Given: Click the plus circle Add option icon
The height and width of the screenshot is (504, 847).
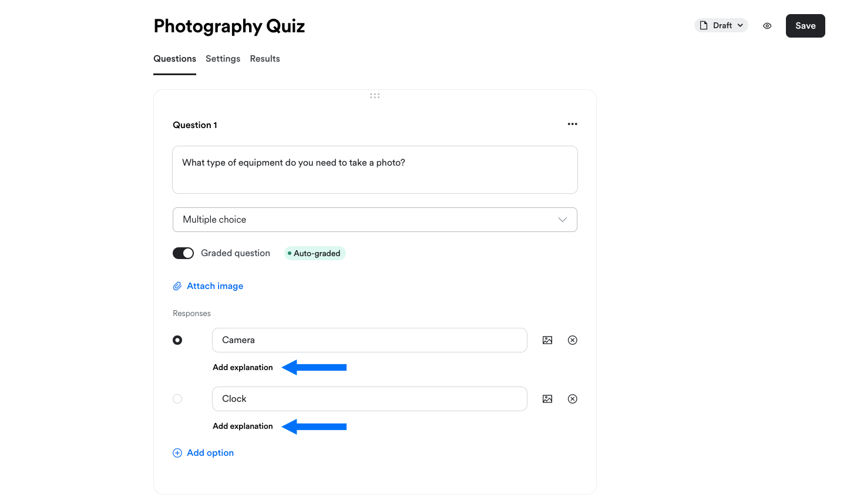Looking at the screenshot, I should click(177, 453).
